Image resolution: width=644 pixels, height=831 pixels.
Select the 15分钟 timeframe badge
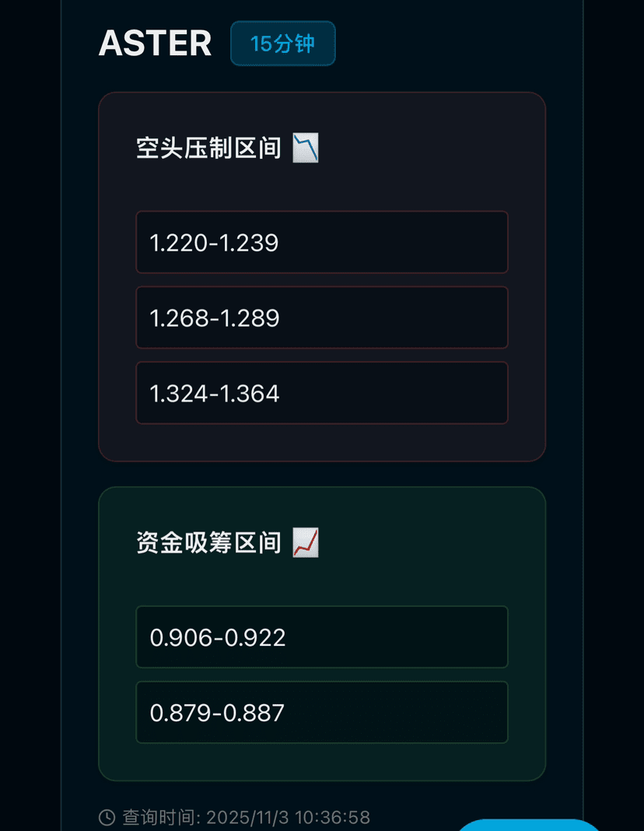[x=283, y=44]
